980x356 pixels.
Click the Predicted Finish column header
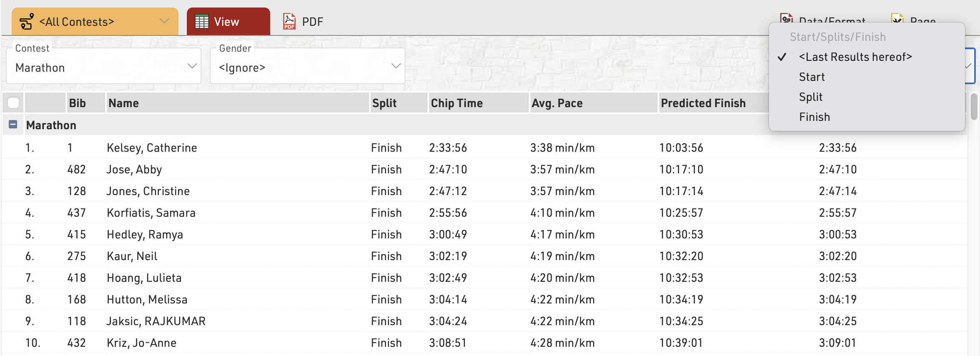click(703, 103)
